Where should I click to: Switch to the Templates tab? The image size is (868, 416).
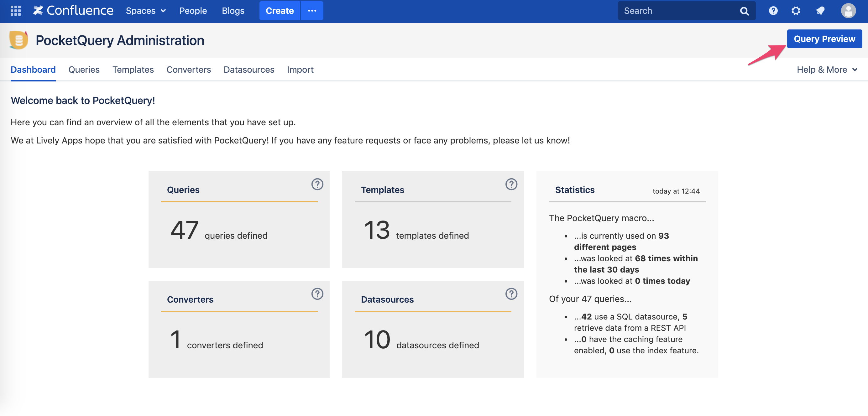click(133, 70)
